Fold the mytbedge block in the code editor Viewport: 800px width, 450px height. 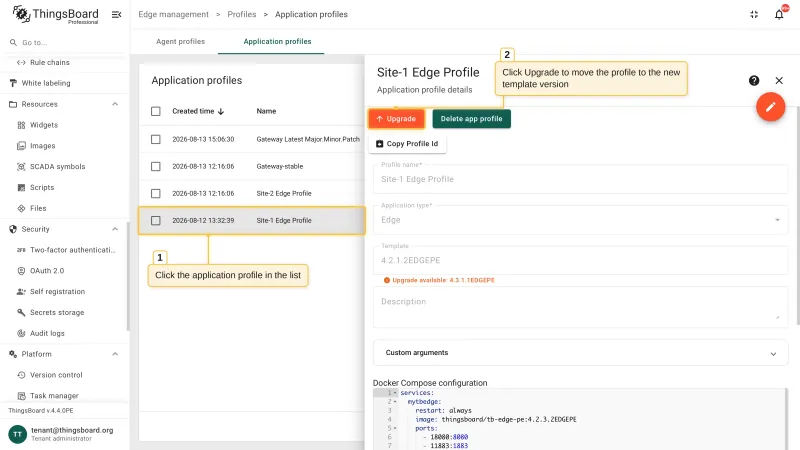pos(395,402)
